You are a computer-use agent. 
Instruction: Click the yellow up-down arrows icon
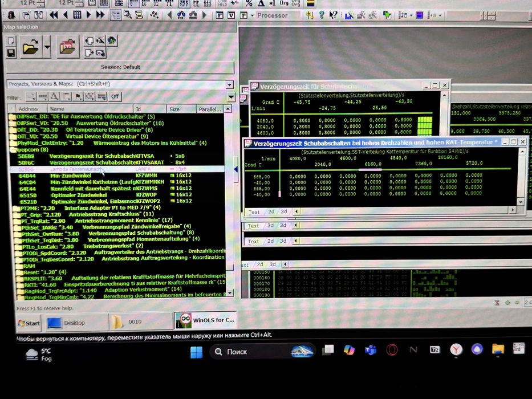click(310, 15)
